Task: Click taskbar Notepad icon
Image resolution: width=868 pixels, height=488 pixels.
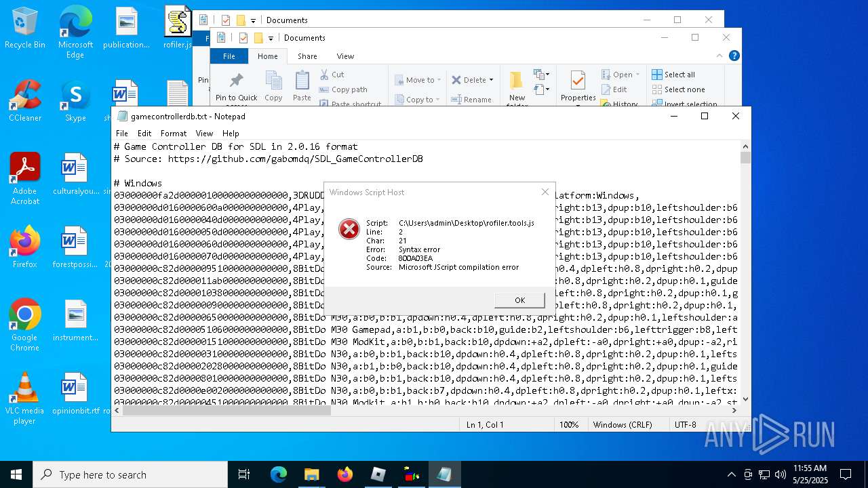Action: [x=444, y=474]
